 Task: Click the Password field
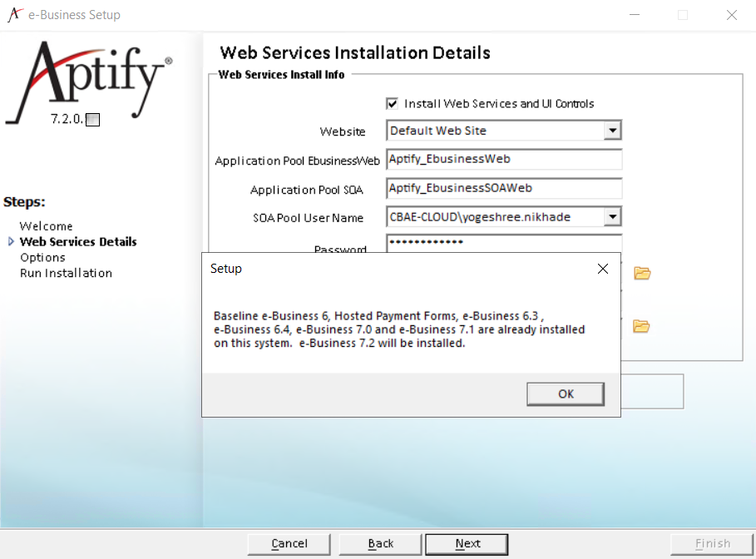pos(504,244)
